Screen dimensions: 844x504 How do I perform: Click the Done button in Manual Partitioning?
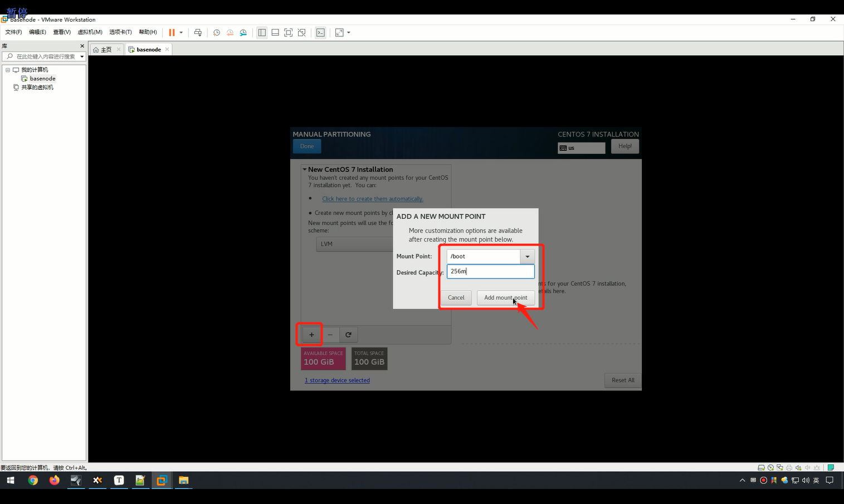click(307, 146)
